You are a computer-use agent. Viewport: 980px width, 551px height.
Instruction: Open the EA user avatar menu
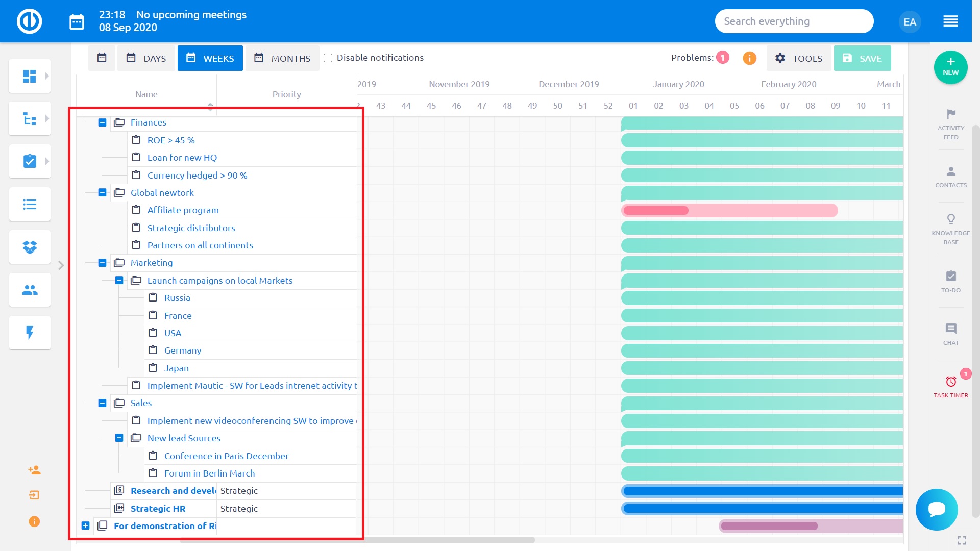tap(910, 22)
